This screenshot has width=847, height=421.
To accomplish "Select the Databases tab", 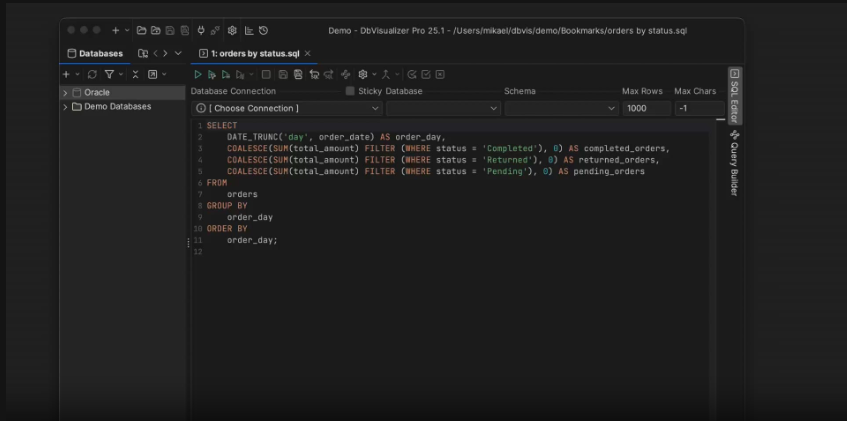I will click(x=95, y=53).
